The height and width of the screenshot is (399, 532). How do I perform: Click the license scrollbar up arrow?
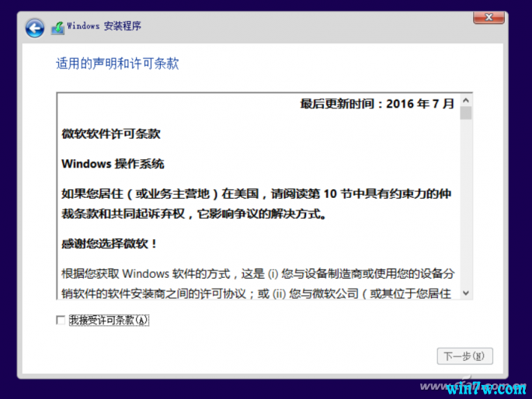click(466, 100)
